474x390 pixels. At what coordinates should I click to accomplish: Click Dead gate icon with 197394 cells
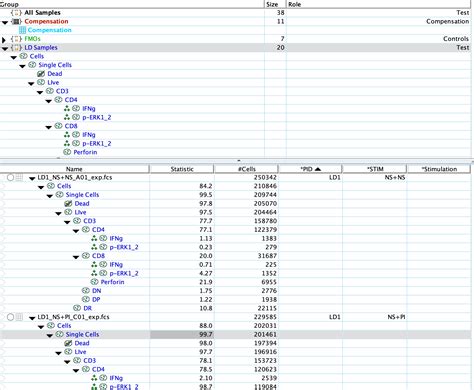(x=68, y=343)
